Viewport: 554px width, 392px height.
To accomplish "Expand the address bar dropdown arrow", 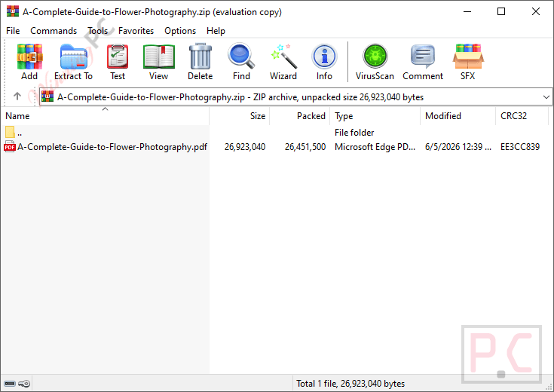I will (546, 96).
